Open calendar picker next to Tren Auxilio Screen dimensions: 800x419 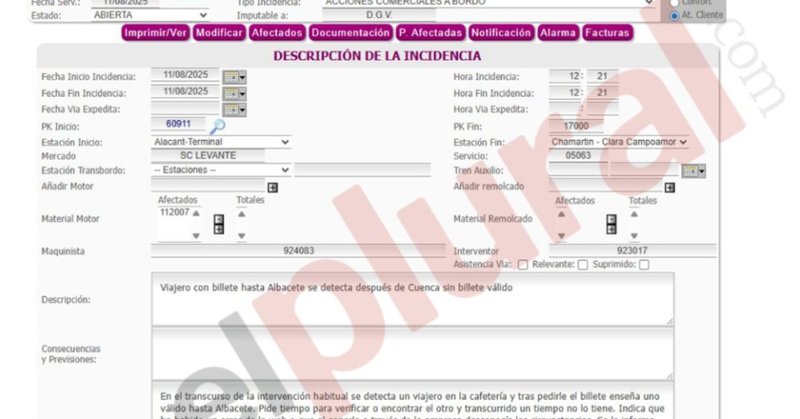click(x=694, y=171)
